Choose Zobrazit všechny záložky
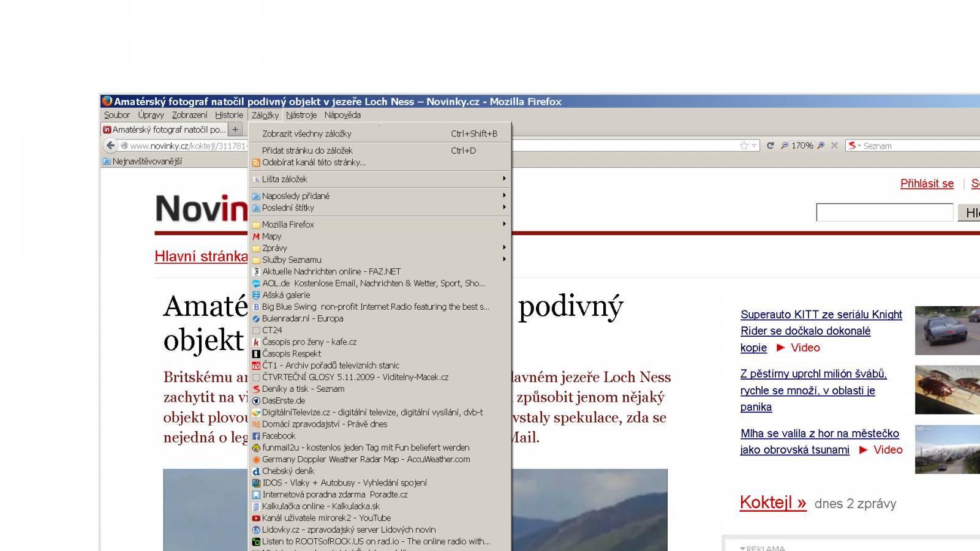 tap(380, 133)
